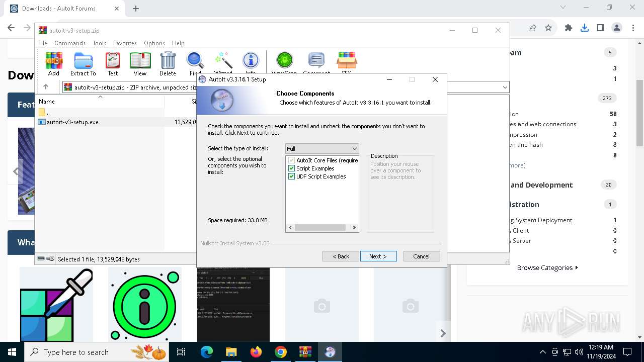
Task: Open the Options menu in WinRAR
Action: 154,43
